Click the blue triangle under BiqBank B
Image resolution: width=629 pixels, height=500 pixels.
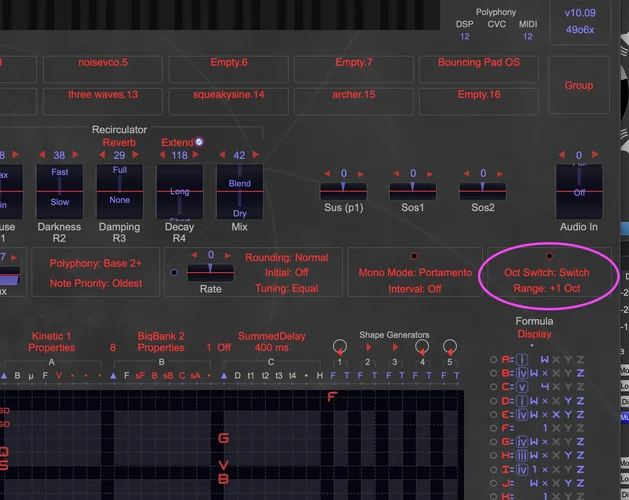(113, 376)
